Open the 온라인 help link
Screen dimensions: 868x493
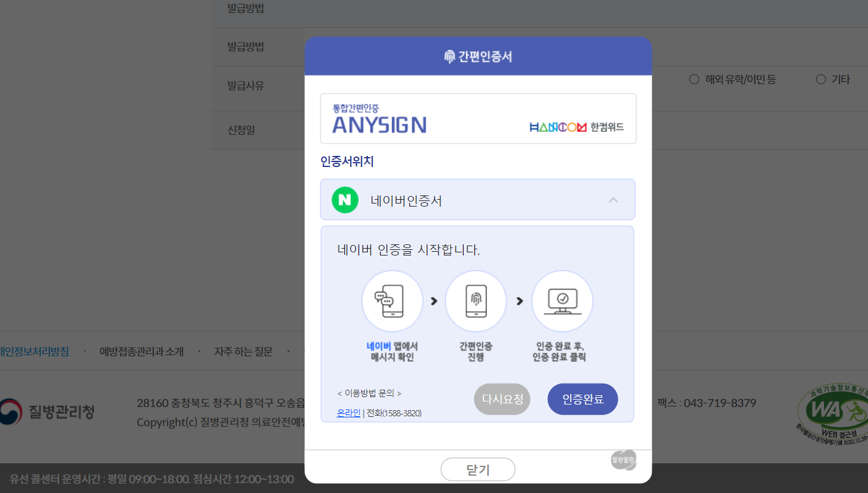(x=349, y=413)
